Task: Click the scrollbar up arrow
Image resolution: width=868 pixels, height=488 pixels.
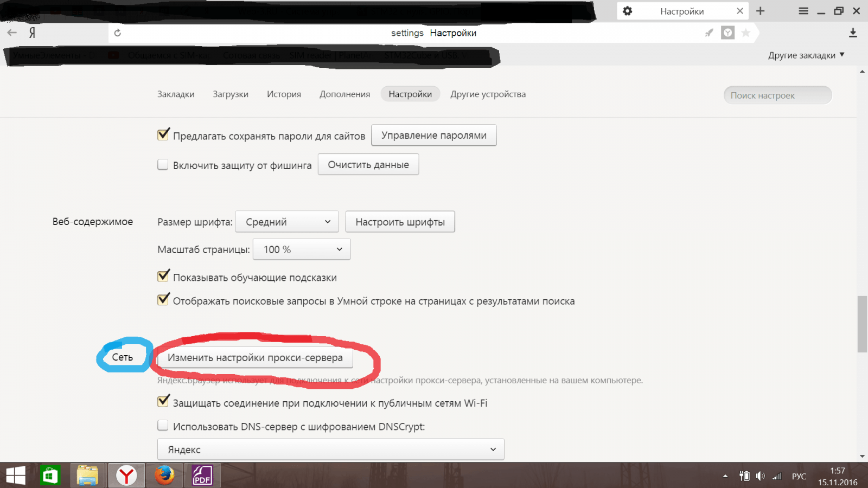Action: tap(862, 72)
